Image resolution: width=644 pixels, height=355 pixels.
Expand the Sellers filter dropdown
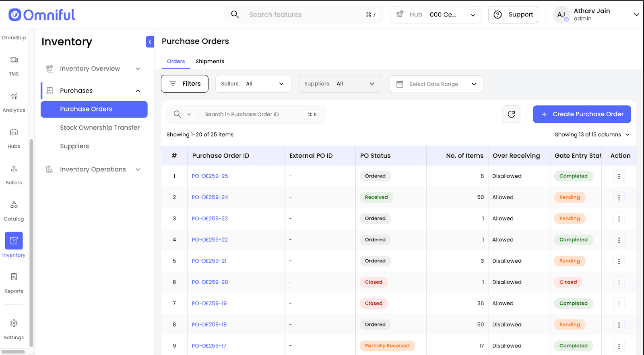[253, 84]
